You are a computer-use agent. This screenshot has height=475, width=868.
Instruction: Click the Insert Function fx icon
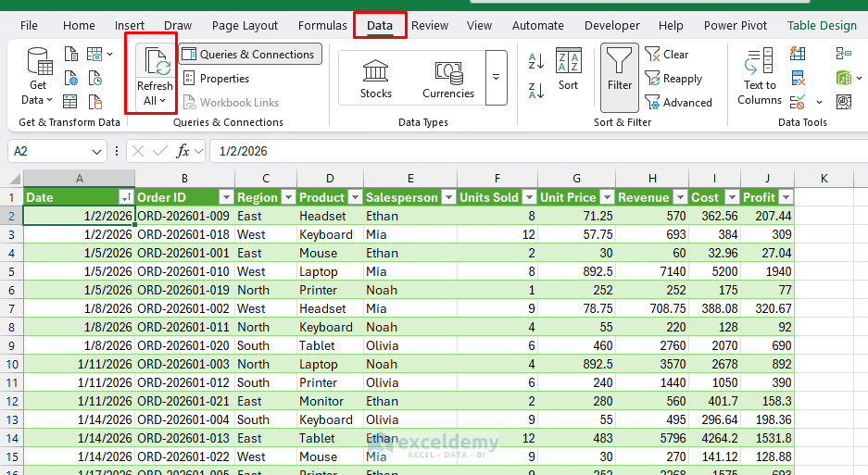point(182,151)
